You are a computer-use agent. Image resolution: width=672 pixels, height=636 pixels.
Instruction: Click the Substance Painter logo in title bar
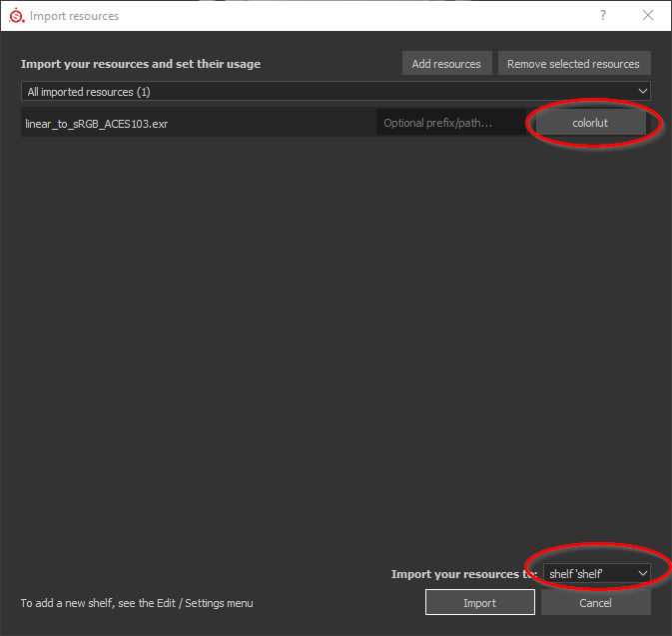pyautogui.click(x=16, y=16)
